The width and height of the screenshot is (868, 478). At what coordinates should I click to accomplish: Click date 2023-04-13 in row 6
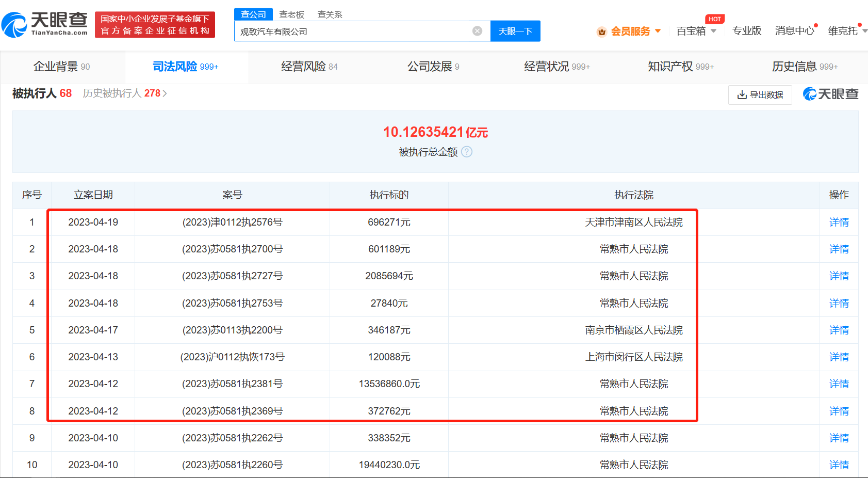93,357
